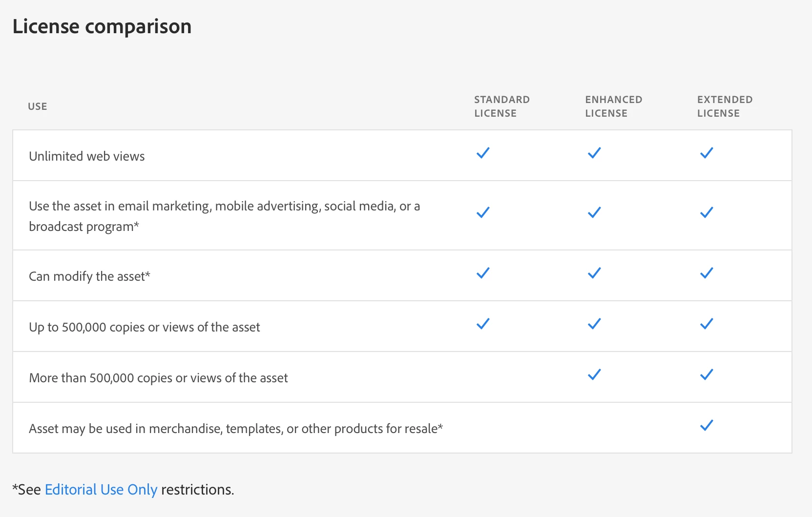The height and width of the screenshot is (517, 812).
Task: Click Extended License checkmark for More than 500,000 copies
Action: 707,375
